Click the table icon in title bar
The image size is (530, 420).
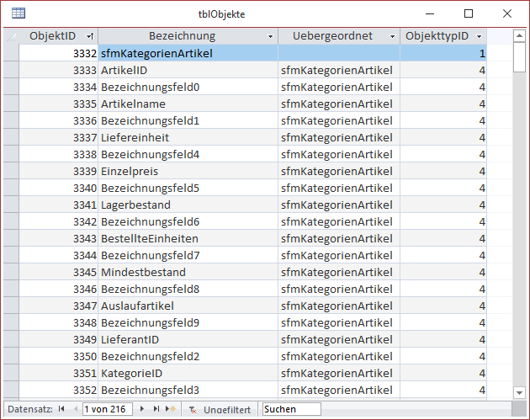(x=18, y=13)
